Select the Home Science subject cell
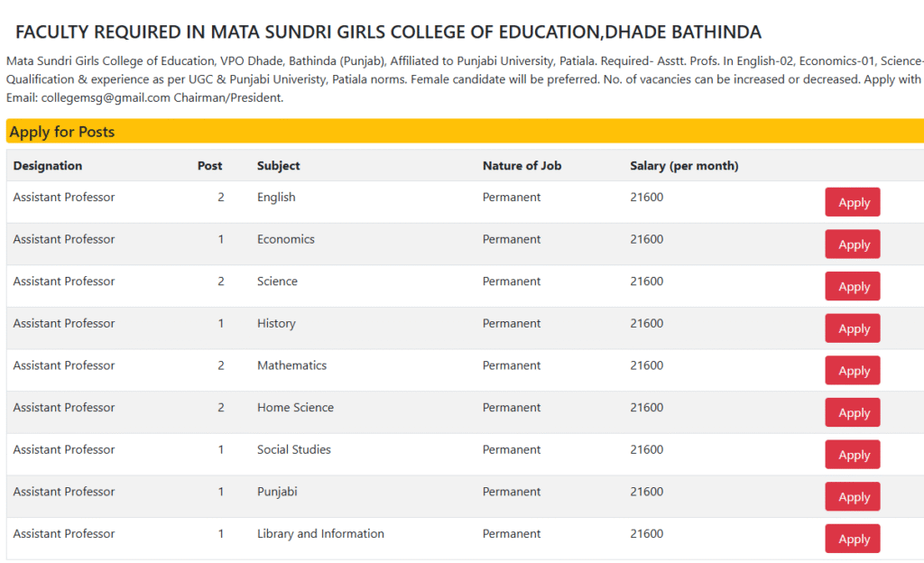 coord(295,408)
